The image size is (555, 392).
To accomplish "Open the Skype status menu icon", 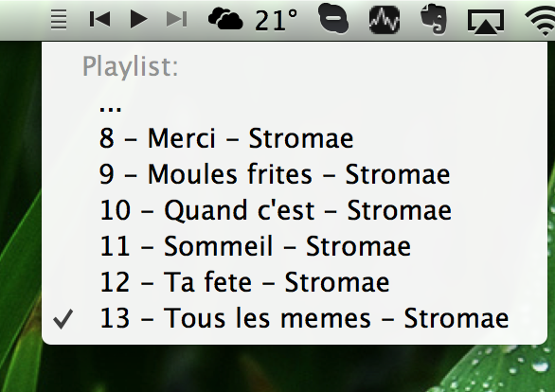I will 333,18.
